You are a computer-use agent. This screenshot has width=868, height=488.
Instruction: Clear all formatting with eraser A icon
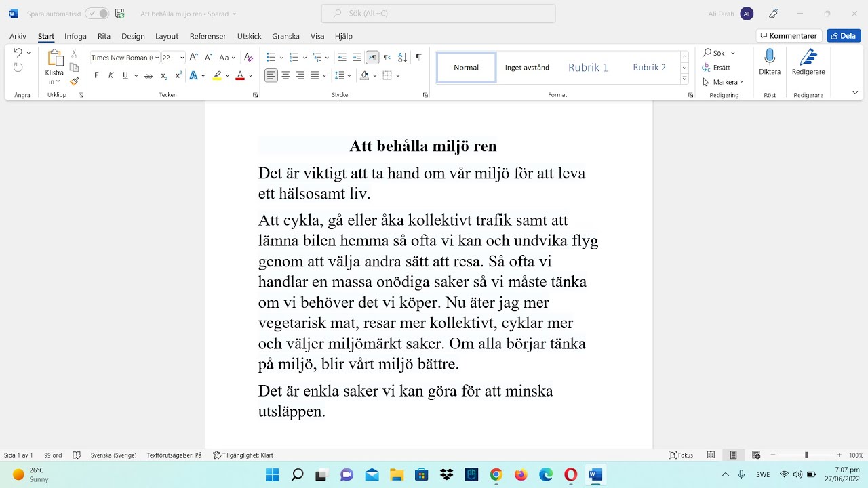(248, 58)
